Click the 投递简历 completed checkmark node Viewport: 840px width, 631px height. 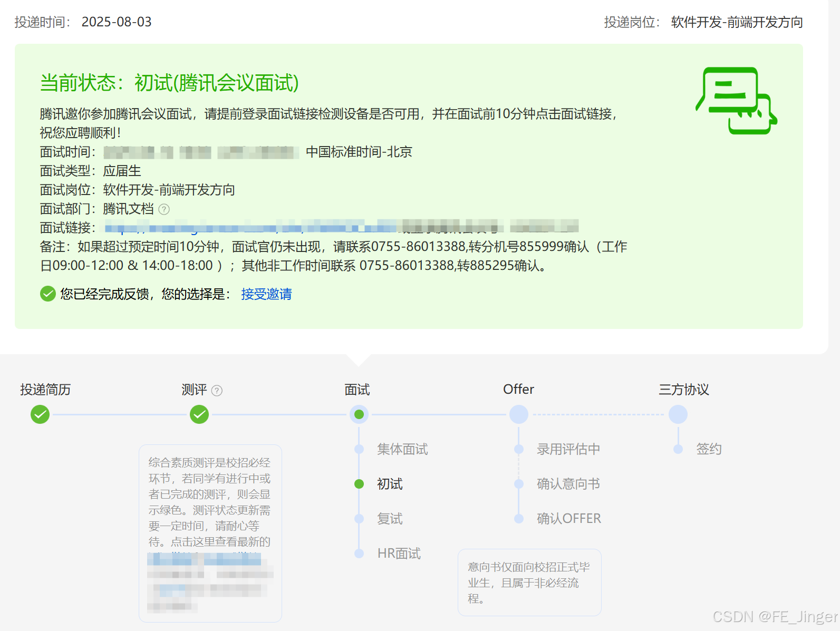40,414
